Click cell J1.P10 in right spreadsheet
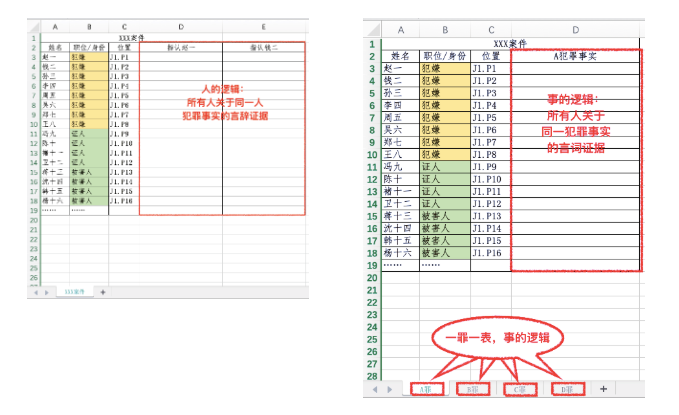 click(491, 179)
